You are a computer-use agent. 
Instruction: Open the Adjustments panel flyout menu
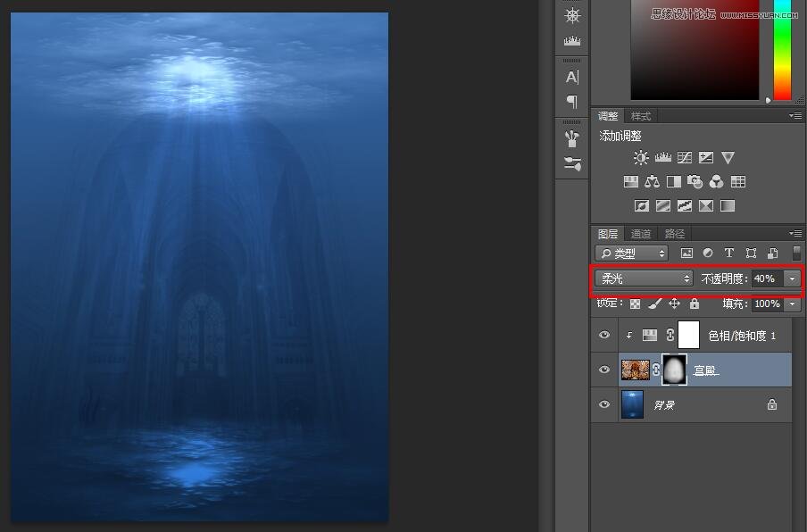point(795,116)
